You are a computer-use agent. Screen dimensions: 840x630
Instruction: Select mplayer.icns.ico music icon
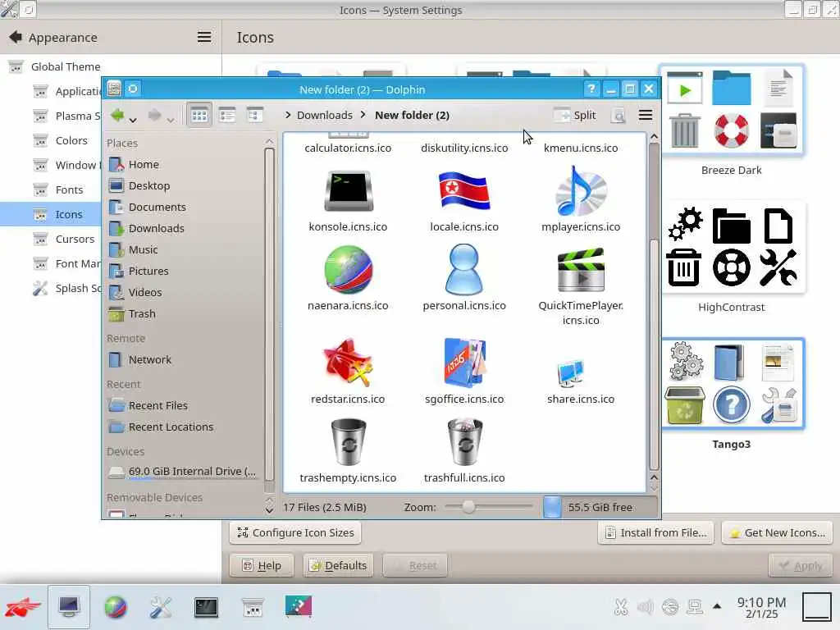pos(581,190)
